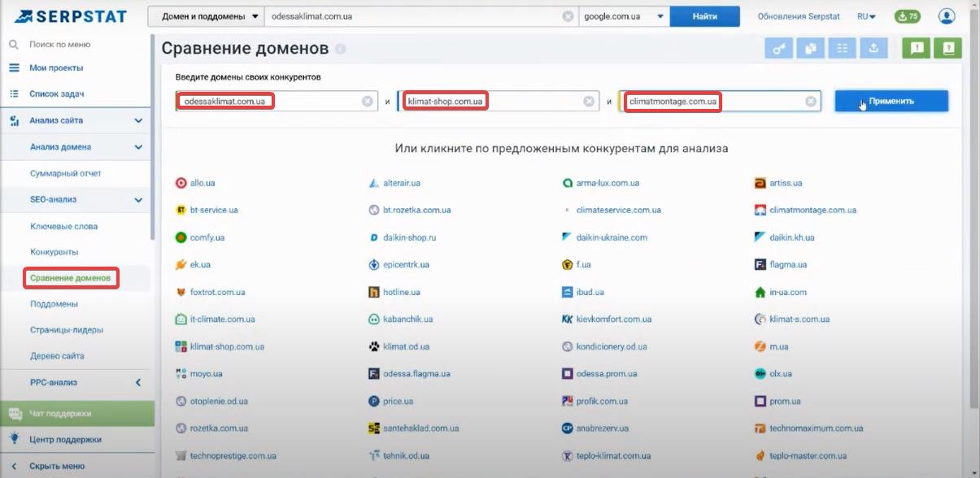Open Конкуренты in sidebar

[54, 252]
